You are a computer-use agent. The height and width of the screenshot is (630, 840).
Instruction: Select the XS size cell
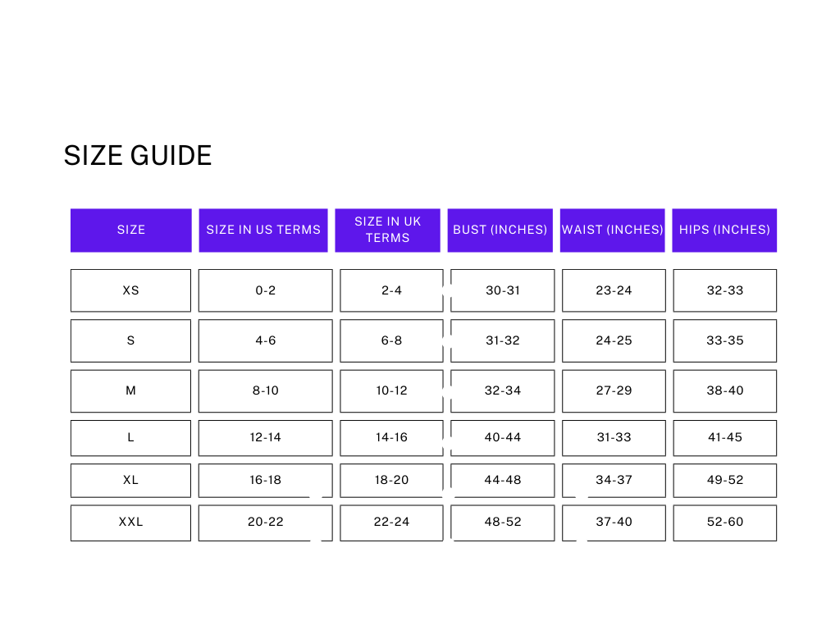(x=131, y=290)
